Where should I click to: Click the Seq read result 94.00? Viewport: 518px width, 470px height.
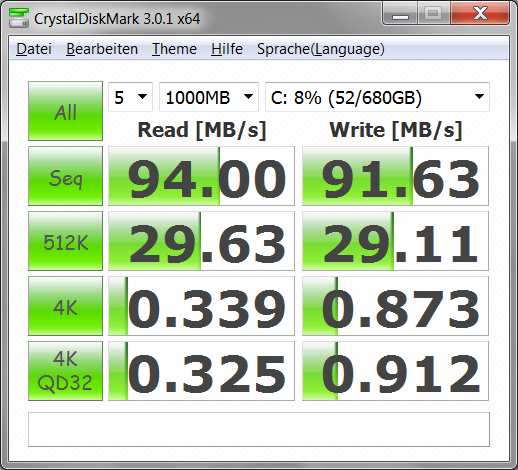tap(201, 176)
